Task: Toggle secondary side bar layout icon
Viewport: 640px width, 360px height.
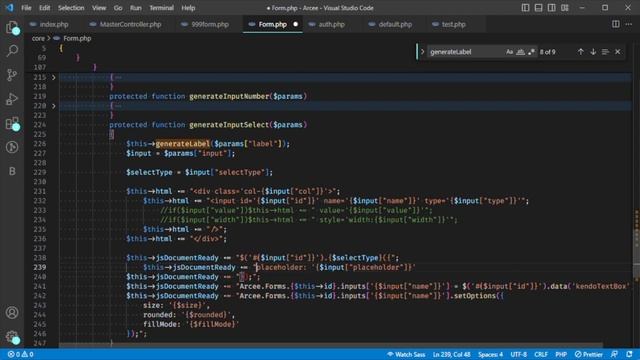Action: click(x=551, y=8)
